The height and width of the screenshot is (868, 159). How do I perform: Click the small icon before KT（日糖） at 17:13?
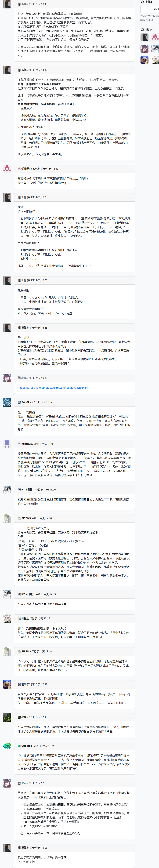coord(19,594)
